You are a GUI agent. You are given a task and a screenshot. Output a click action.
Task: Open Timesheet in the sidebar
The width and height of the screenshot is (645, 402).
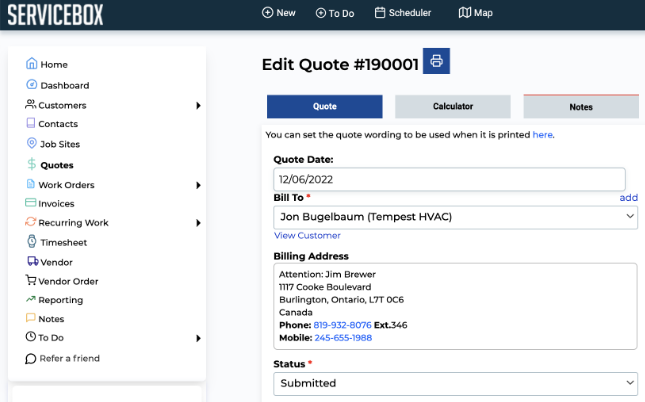(64, 242)
